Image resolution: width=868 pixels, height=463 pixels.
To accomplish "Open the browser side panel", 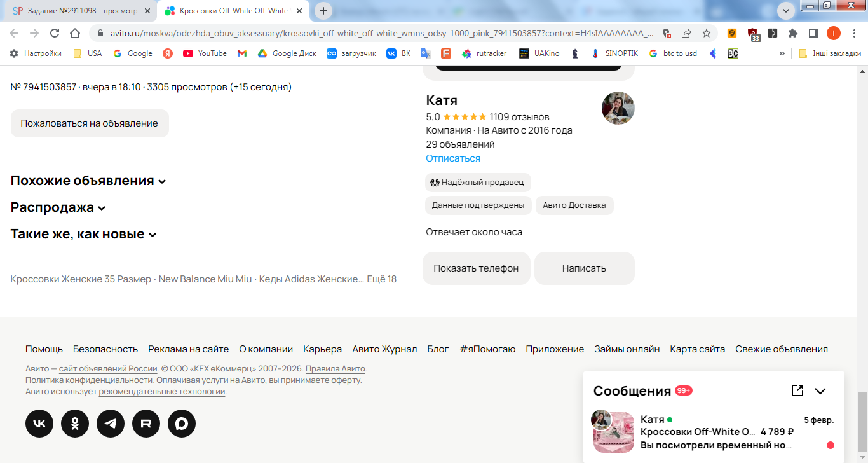I will pos(813,33).
